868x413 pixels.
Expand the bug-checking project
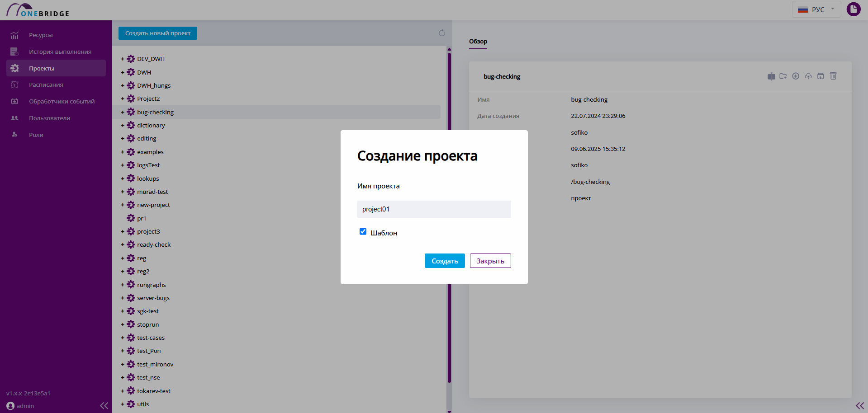[123, 112]
